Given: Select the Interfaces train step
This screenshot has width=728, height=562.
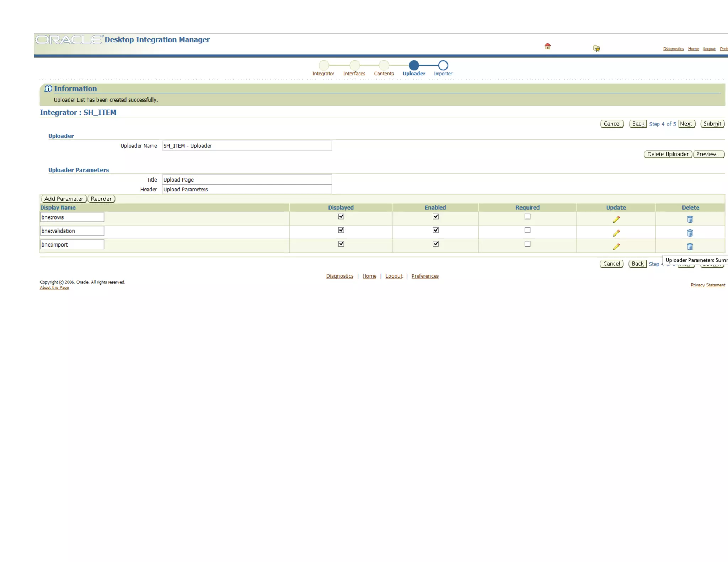Looking at the screenshot, I should 354,66.
